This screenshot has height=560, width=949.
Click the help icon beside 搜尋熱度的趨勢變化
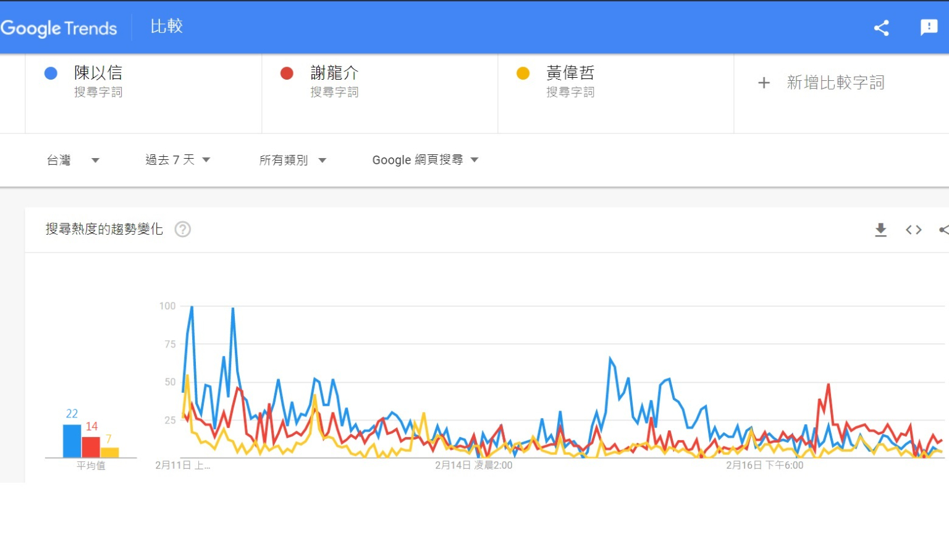pyautogui.click(x=182, y=230)
